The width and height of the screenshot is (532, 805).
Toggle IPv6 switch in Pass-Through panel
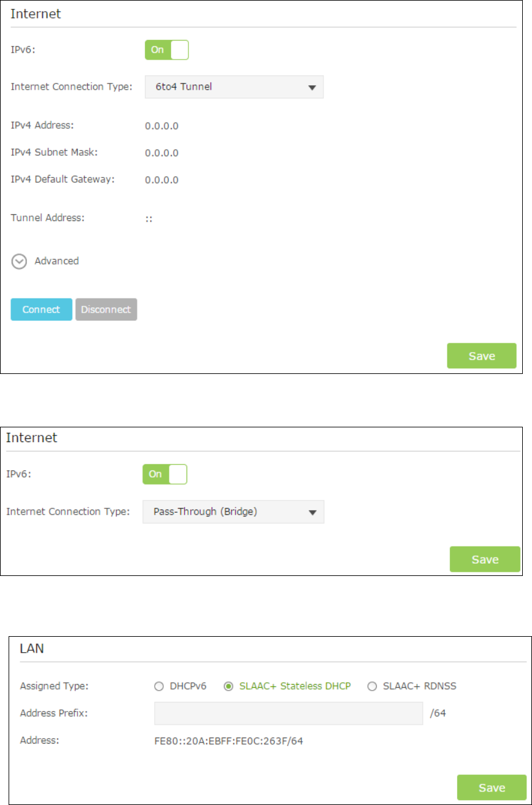point(164,475)
